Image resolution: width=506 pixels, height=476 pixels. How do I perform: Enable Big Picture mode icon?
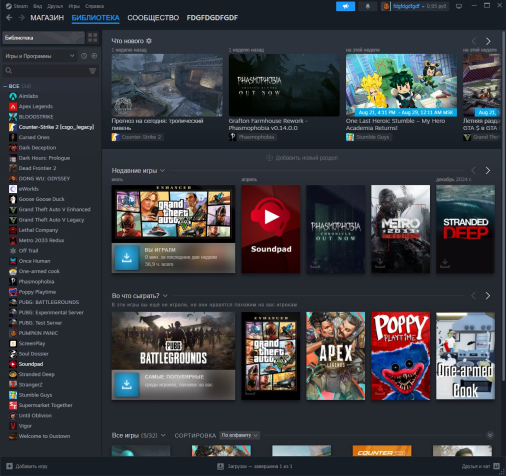click(459, 6)
